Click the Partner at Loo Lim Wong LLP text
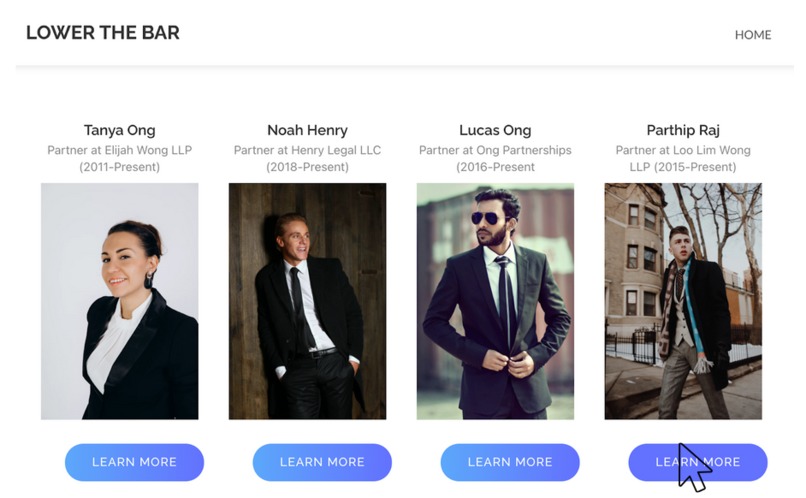 pyautogui.click(x=683, y=158)
